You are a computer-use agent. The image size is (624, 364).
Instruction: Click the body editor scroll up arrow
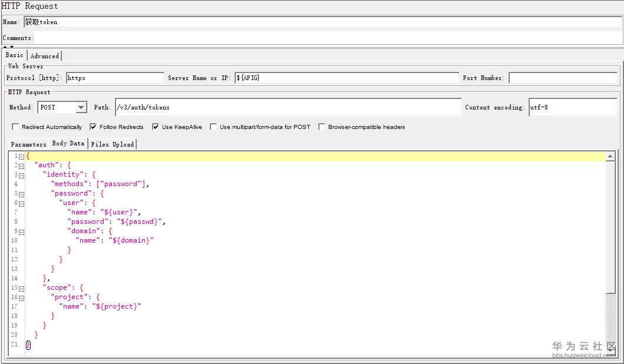tap(610, 157)
